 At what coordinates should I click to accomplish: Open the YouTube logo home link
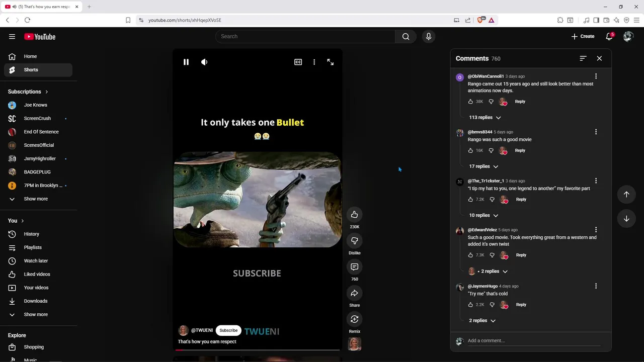40,37
